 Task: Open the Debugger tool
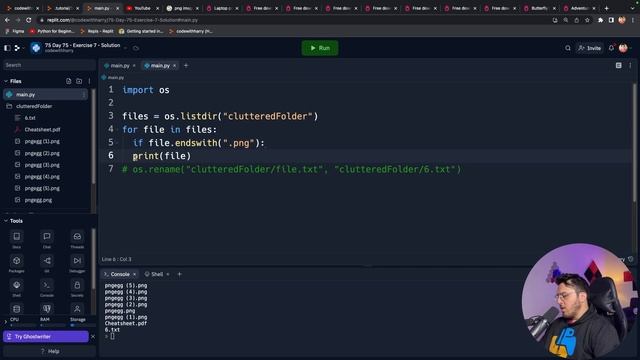[77, 263]
